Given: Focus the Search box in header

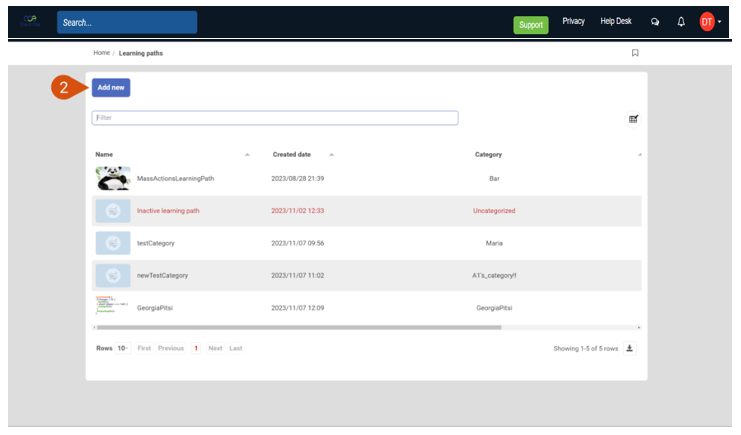Looking at the screenshot, I should [127, 22].
